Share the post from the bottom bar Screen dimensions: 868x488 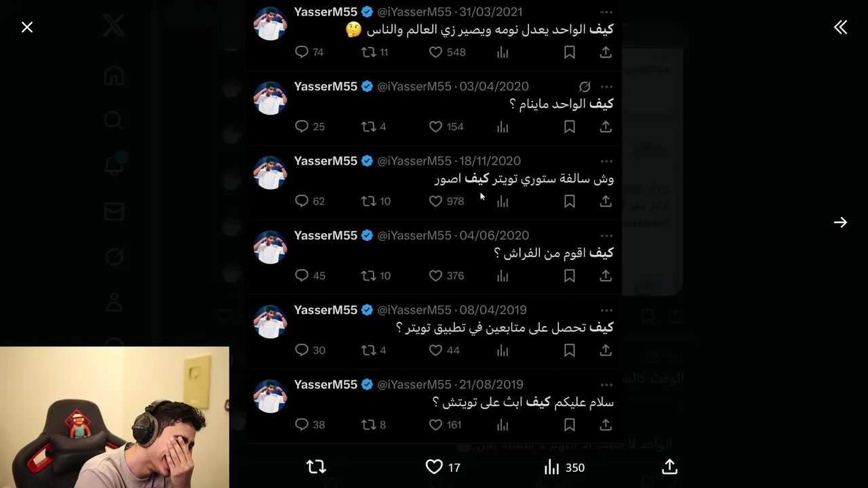tap(669, 467)
